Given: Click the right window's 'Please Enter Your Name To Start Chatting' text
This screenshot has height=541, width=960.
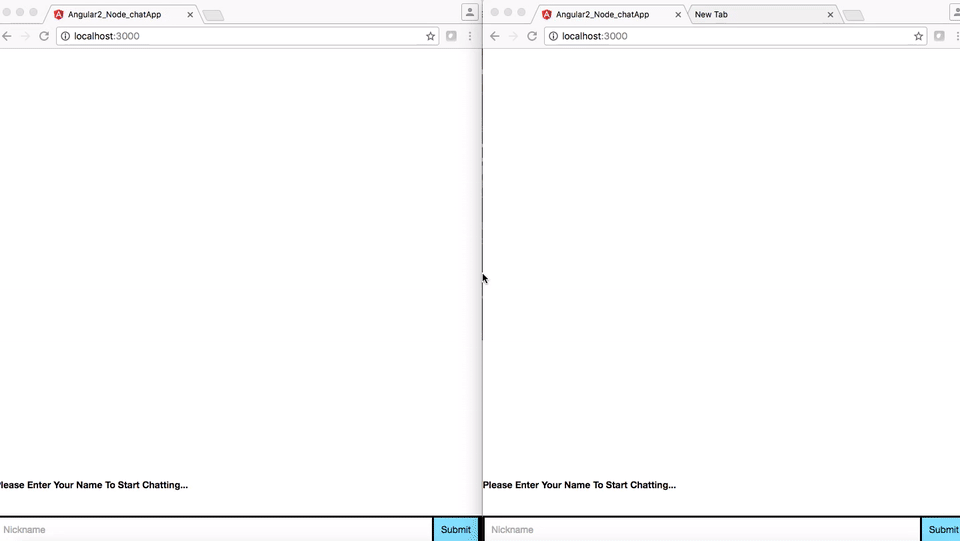Looking at the screenshot, I should click(x=579, y=485).
